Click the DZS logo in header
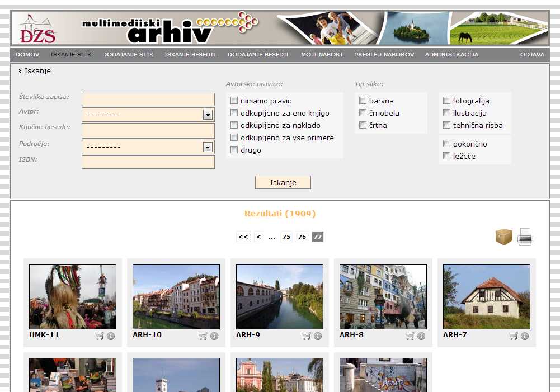 [38, 29]
